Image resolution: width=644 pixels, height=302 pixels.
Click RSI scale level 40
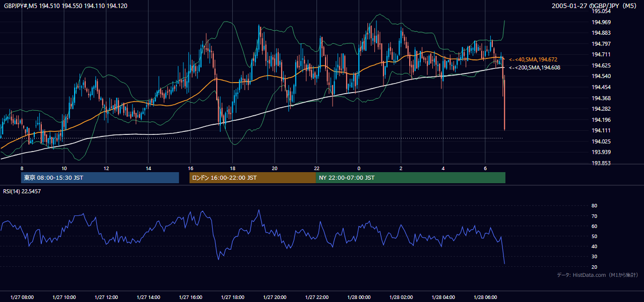click(x=594, y=246)
